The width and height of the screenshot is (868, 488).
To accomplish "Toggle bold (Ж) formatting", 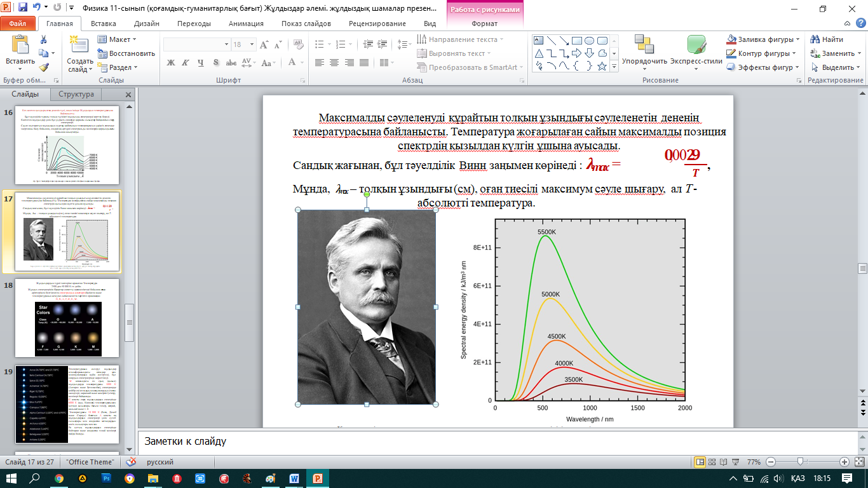I will pos(170,62).
